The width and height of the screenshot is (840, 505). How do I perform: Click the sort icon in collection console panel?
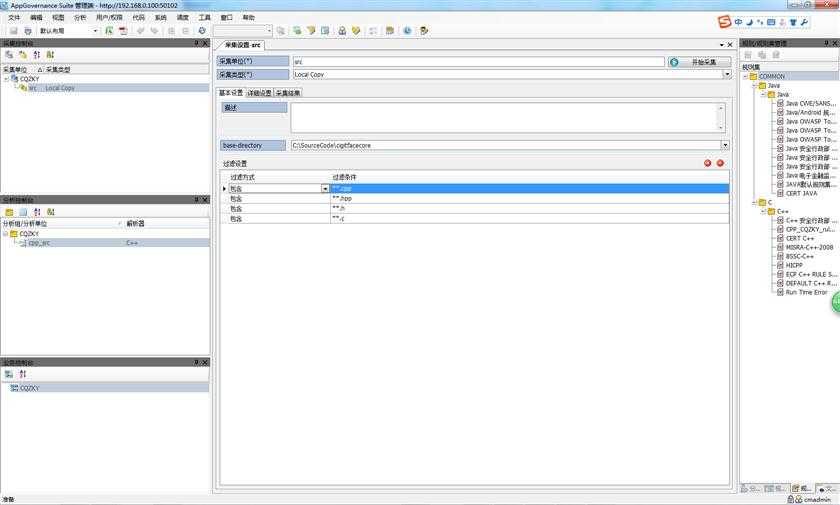click(36, 55)
